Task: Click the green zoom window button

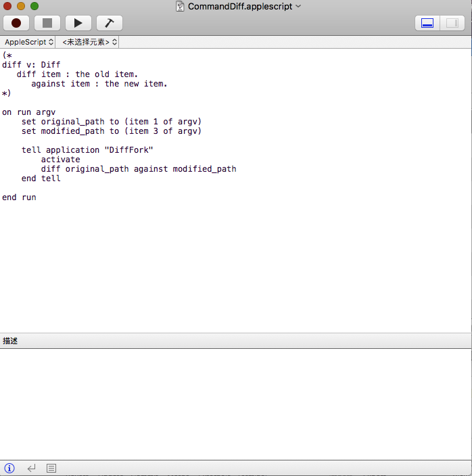Action: pos(34,6)
